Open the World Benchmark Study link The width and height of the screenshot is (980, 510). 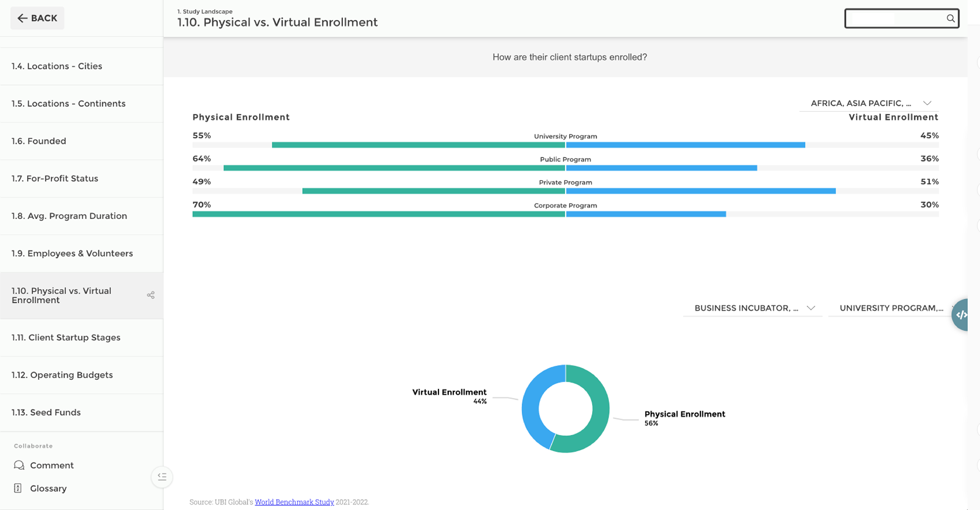point(294,502)
